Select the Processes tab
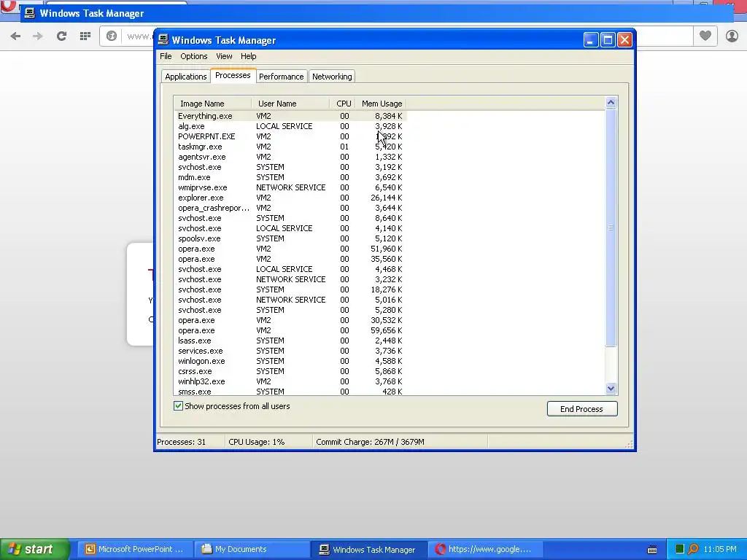This screenshot has height=560, width=747. tap(233, 75)
